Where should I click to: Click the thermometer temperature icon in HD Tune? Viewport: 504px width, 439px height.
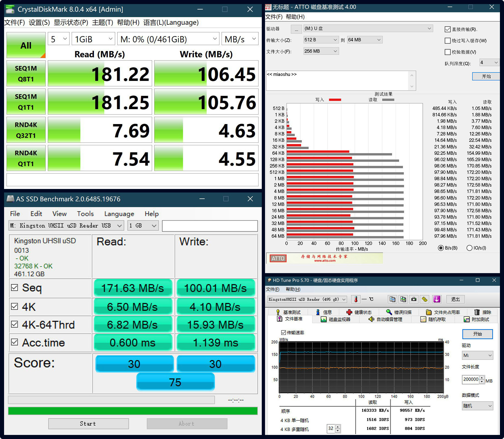tap(356, 299)
